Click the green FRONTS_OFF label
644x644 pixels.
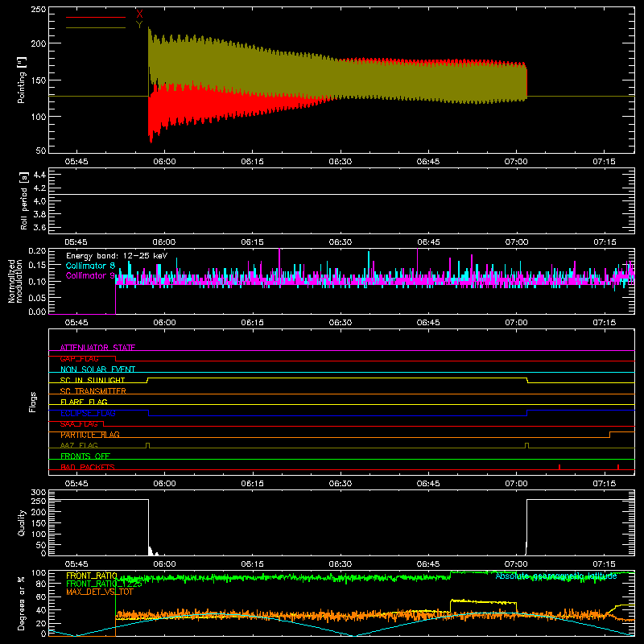(85, 456)
